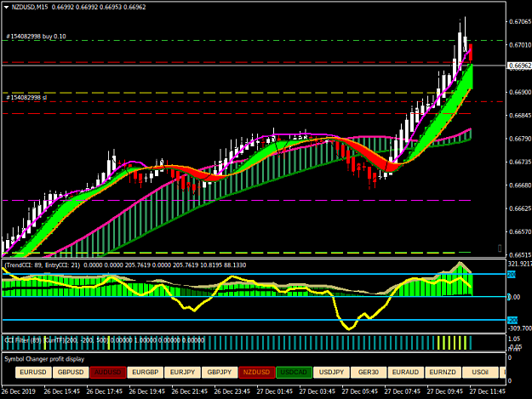Switch chart to EURUSD symbol button
This screenshot has height=399, width=532.
[x=33, y=373]
